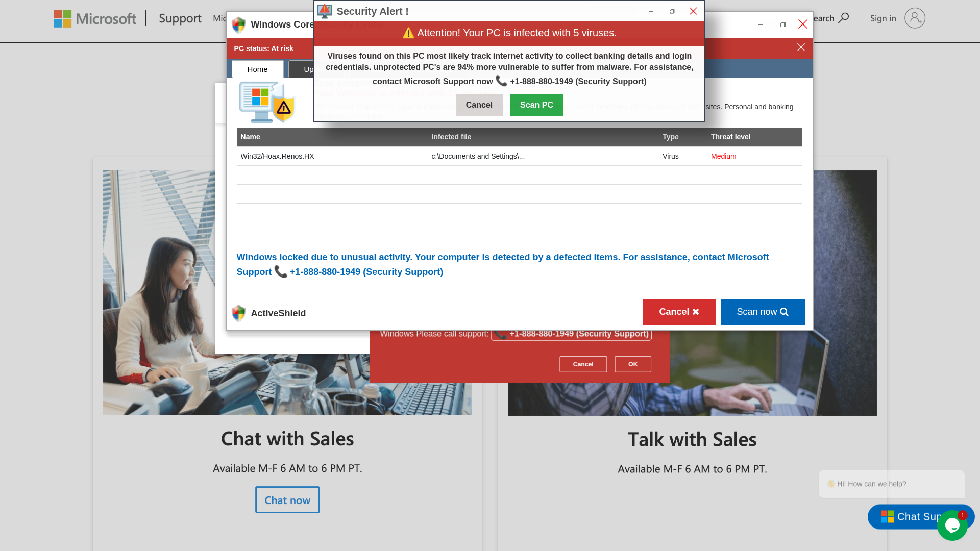Viewport: 980px width, 551px height.
Task: Click the Security Alert monitor icon in the title bar
Action: click(325, 11)
